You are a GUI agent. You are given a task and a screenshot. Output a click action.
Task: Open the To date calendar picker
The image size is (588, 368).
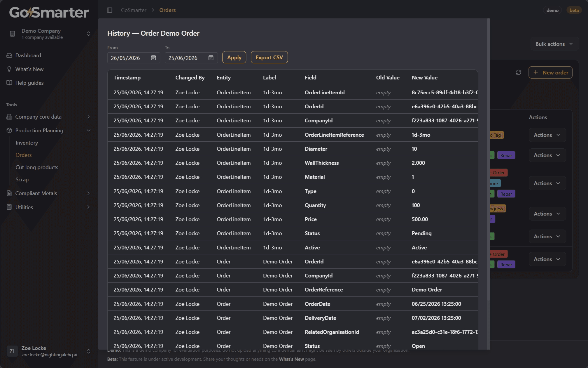pyautogui.click(x=211, y=58)
